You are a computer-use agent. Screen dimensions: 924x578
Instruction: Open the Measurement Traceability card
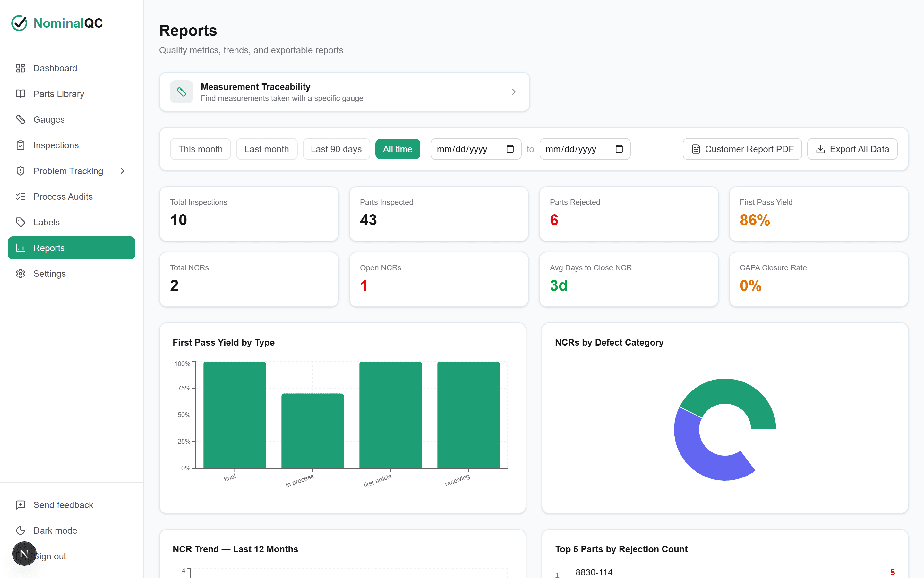[x=344, y=92]
